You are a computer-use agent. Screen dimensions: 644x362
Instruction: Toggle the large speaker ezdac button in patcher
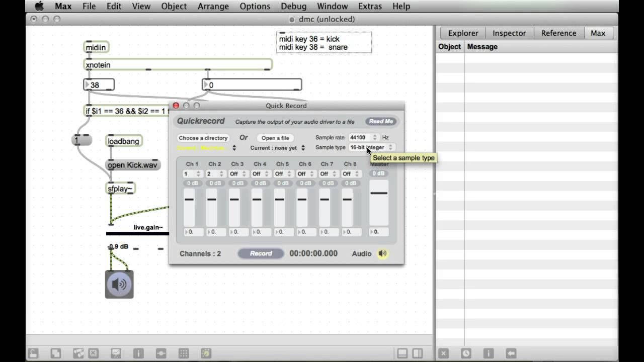tap(119, 284)
